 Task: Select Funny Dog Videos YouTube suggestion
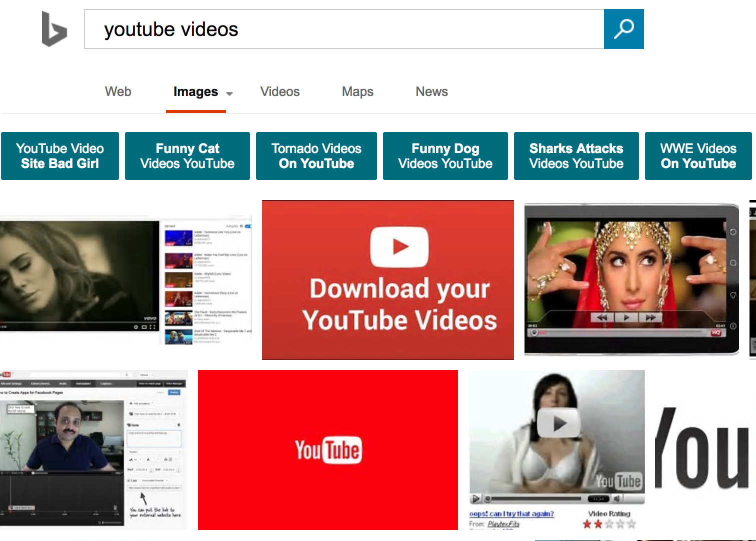[x=445, y=156]
